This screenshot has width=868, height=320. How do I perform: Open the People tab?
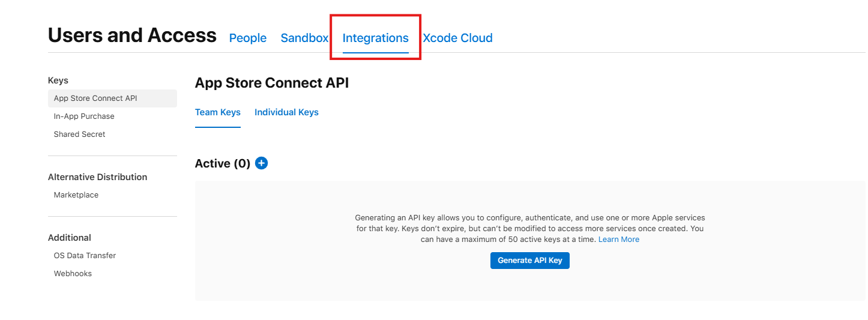coord(248,38)
